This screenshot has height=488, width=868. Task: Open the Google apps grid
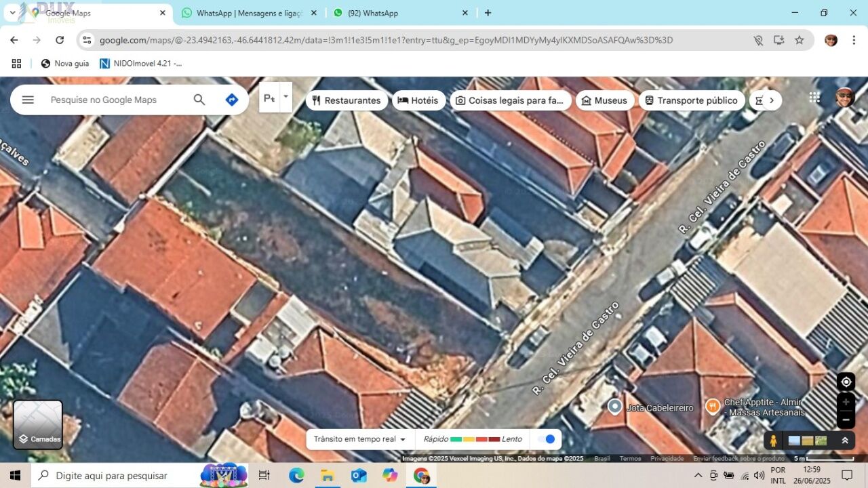pos(814,98)
